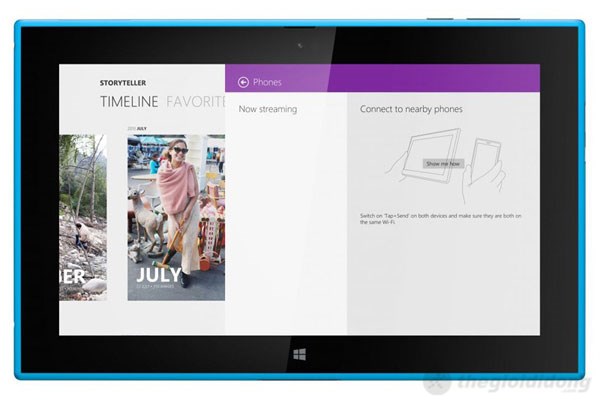The image size is (600, 400).
Task: Click the Phones panel title
Action: (267, 82)
